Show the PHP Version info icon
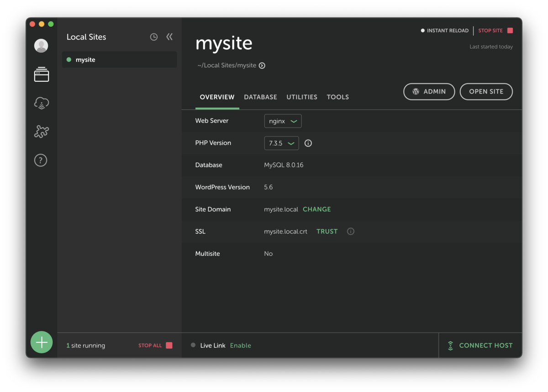This screenshot has height=392, width=548. 308,143
